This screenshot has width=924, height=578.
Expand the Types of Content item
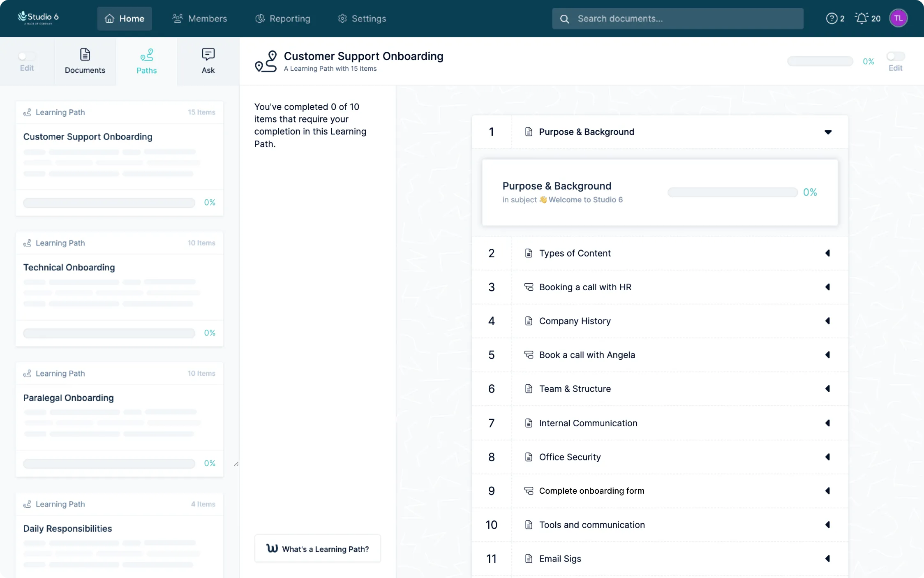coord(828,253)
